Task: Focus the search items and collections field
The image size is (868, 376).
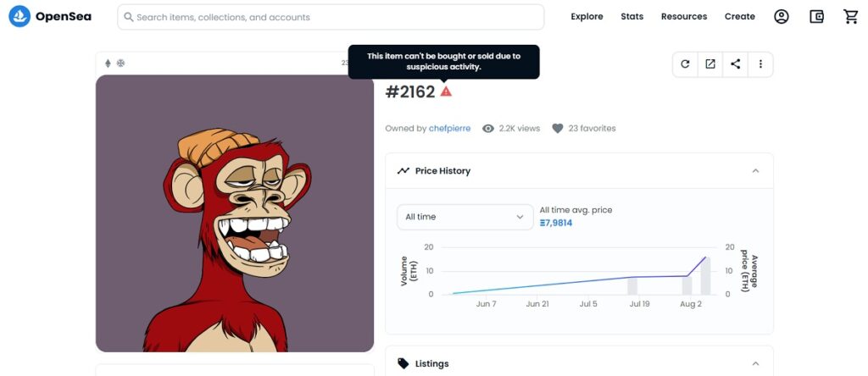Action: pyautogui.click(x=331, y=17)
